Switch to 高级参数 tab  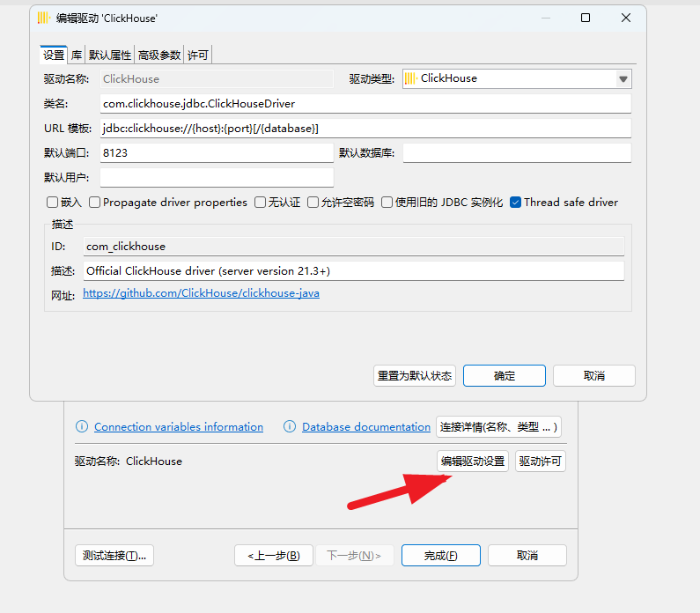(158, 55)
